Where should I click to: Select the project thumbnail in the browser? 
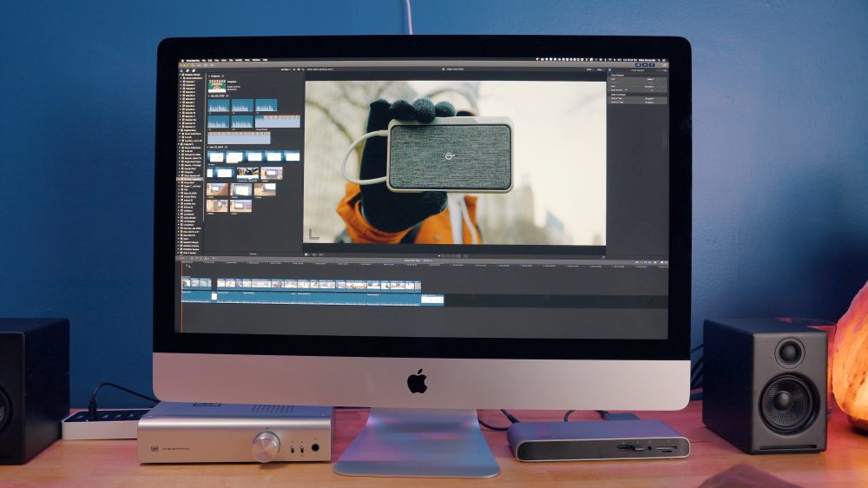tap(216, 86)
